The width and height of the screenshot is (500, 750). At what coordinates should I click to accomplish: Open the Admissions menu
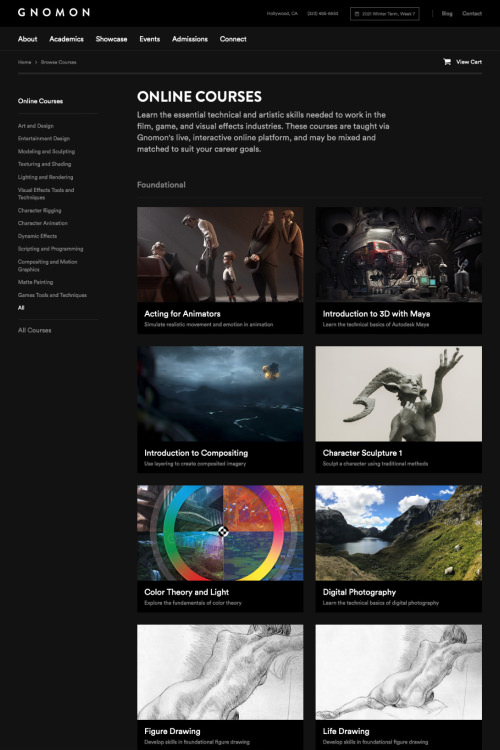(x=190, y=39)
